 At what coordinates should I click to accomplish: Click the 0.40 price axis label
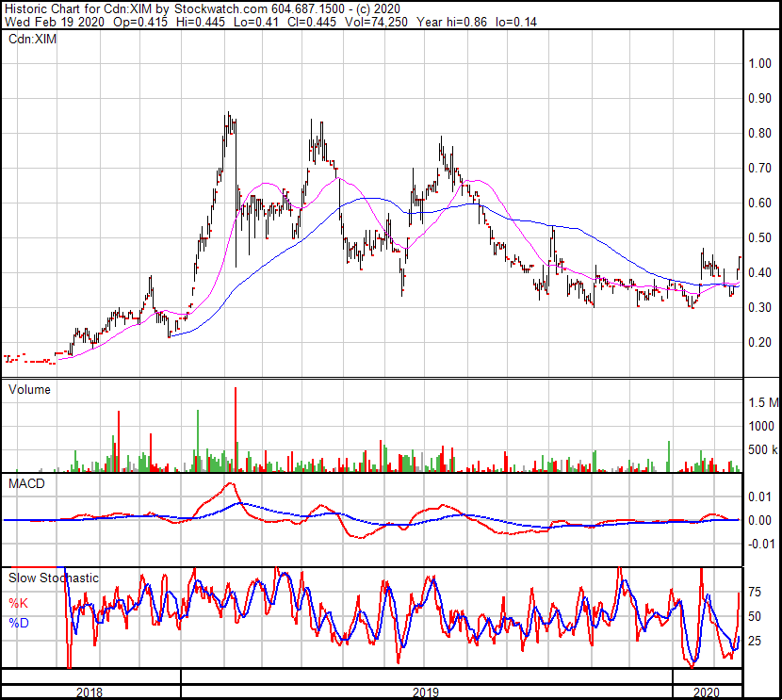point(760,272)
